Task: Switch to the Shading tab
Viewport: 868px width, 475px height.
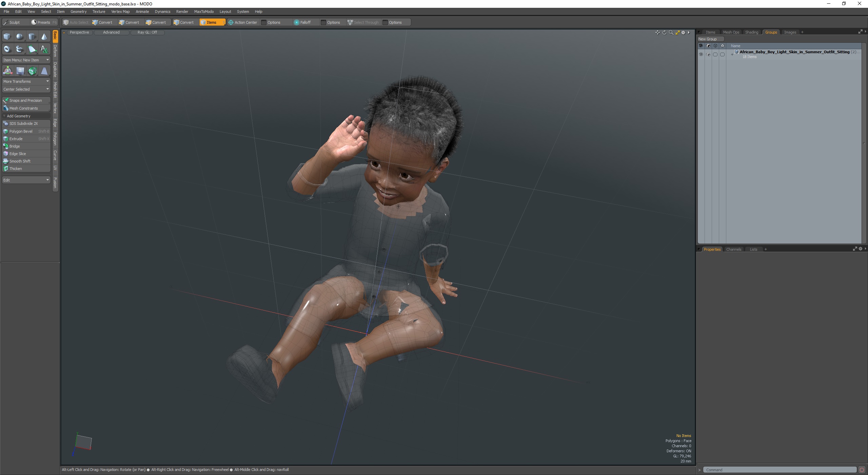Action: (x=751, y=32)
